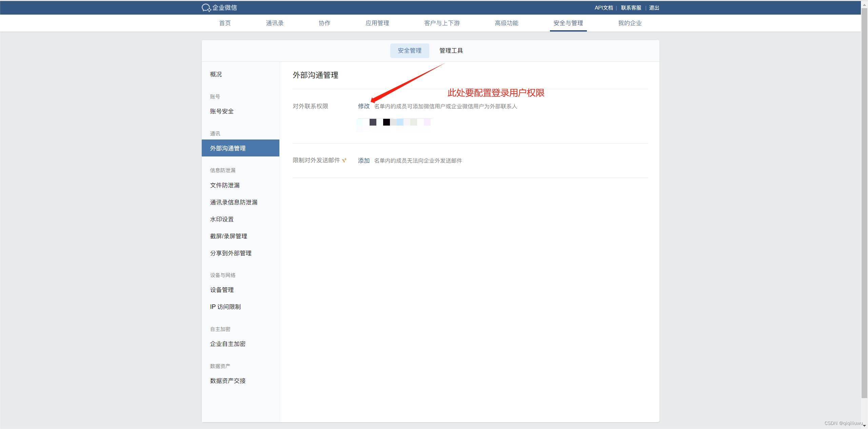This screenshot has height=429, width=868.
Task: Click the 企业微信 logo icon
Action: [x=206, y=7]
